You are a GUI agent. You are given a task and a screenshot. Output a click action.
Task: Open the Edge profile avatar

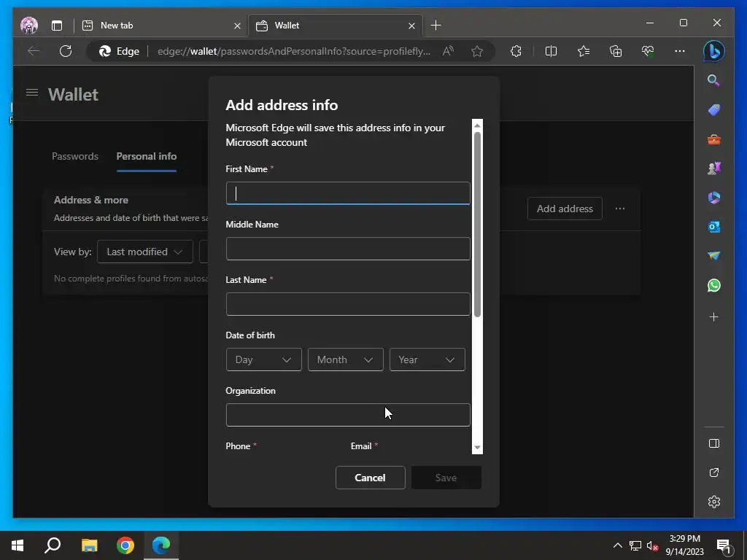(29, 26)
